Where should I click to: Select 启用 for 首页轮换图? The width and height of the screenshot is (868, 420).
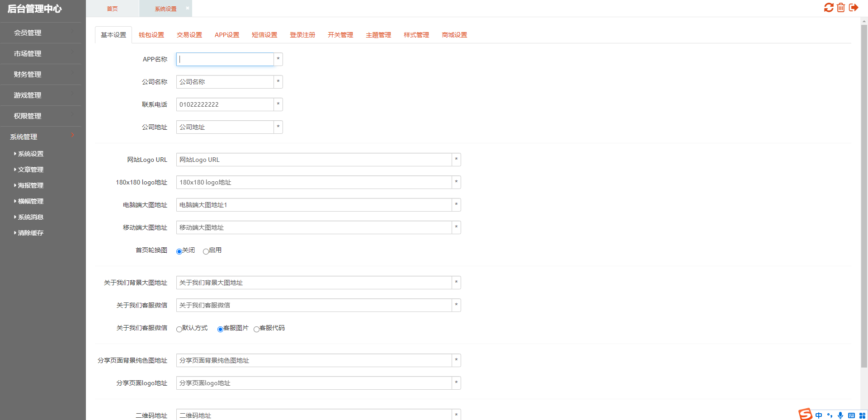click(206, 251)
